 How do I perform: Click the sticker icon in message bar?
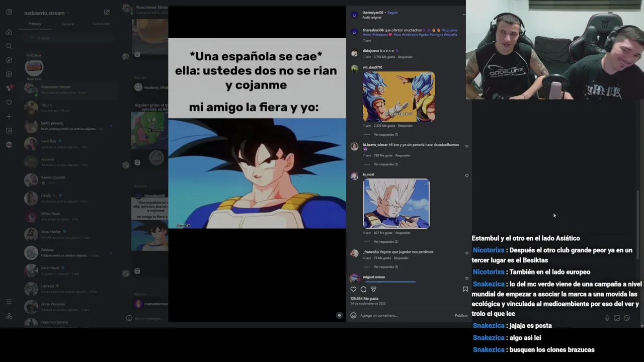[627, 318]
